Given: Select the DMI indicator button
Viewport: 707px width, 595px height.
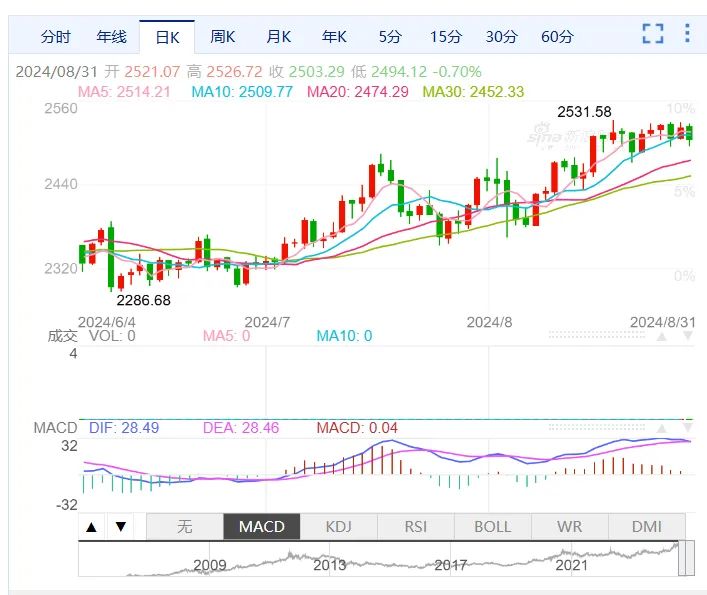Looking at the screenshot, I should [647, 526].
